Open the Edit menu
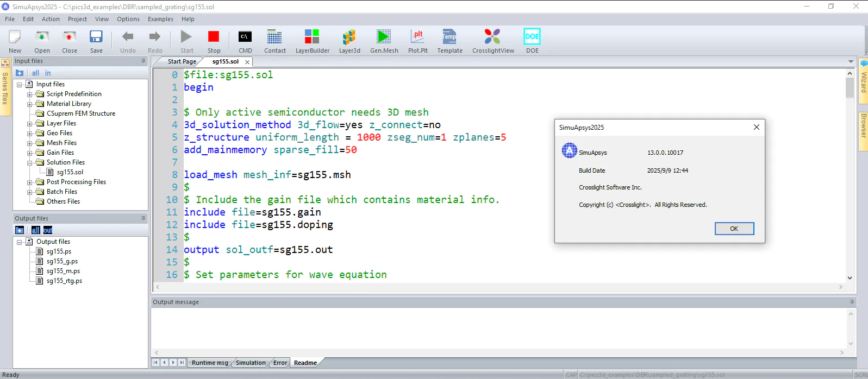868x379 pixels. click(x=28, y=19)
